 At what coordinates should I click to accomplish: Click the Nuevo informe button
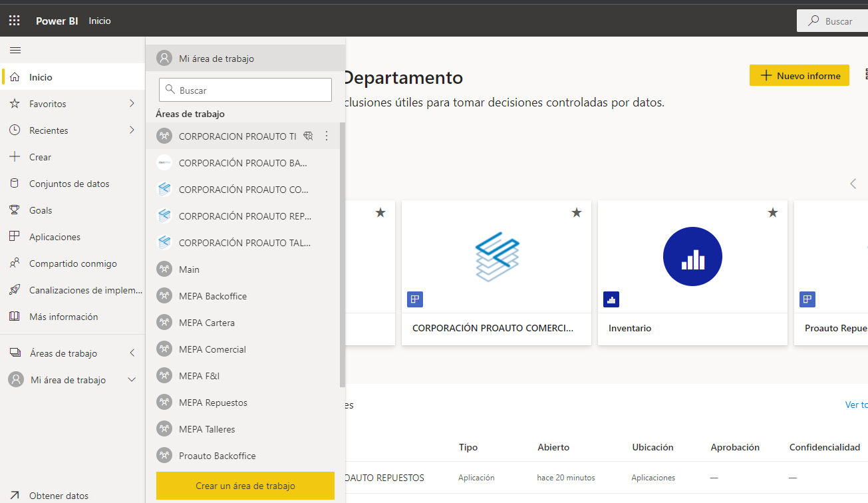coord(799,75)
